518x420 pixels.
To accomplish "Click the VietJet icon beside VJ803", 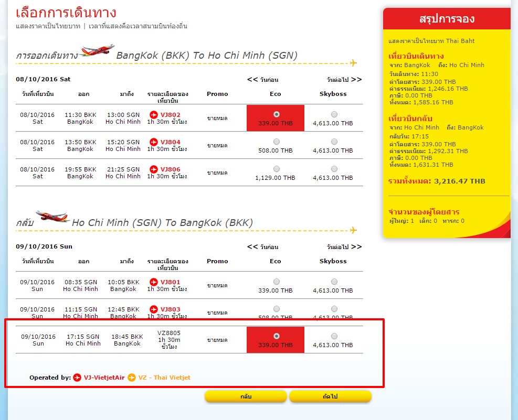I will tap(154, 309).
